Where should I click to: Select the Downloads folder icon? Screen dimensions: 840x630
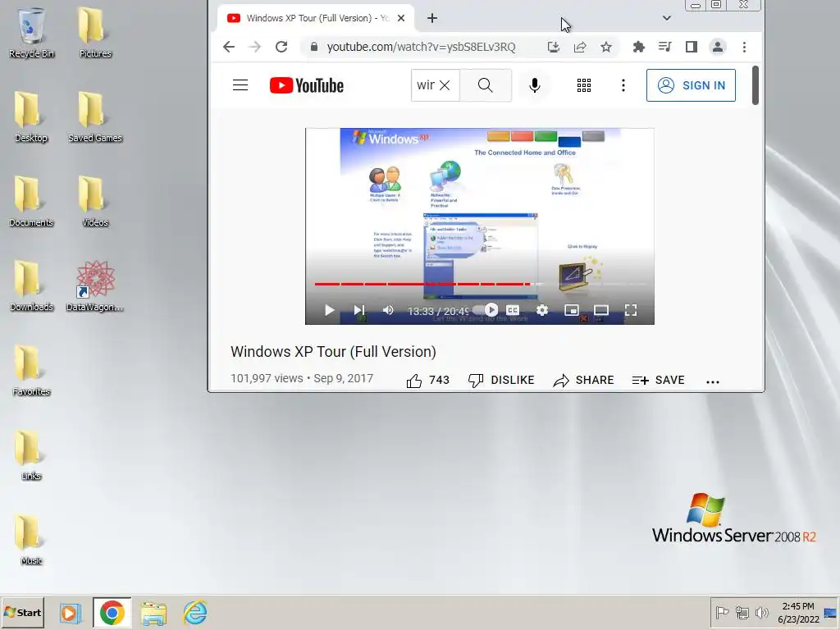tap(31, 286)
